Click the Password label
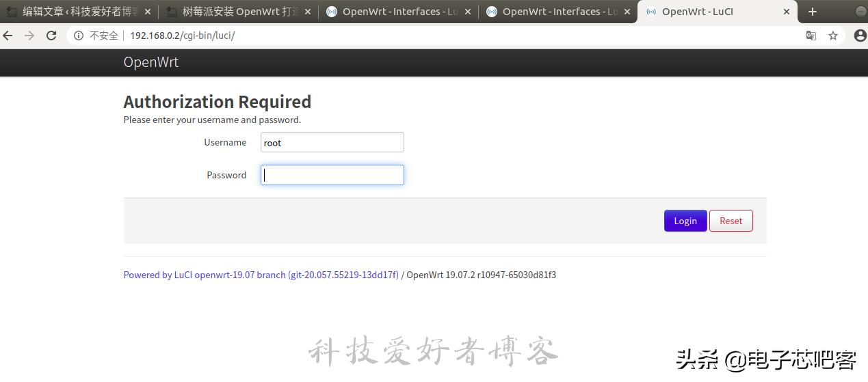This screenshot has width=868, height=382. tap(226, 175)
